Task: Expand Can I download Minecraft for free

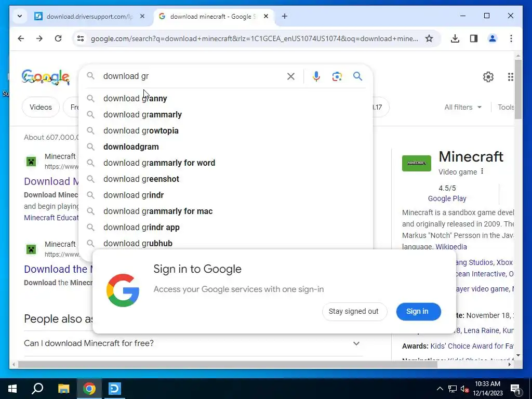Action: click(x=193, y=343)
